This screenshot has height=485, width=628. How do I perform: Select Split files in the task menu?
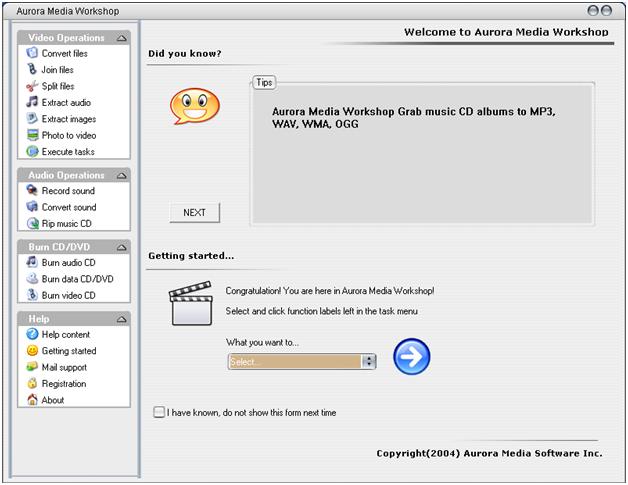coord(58,86)
